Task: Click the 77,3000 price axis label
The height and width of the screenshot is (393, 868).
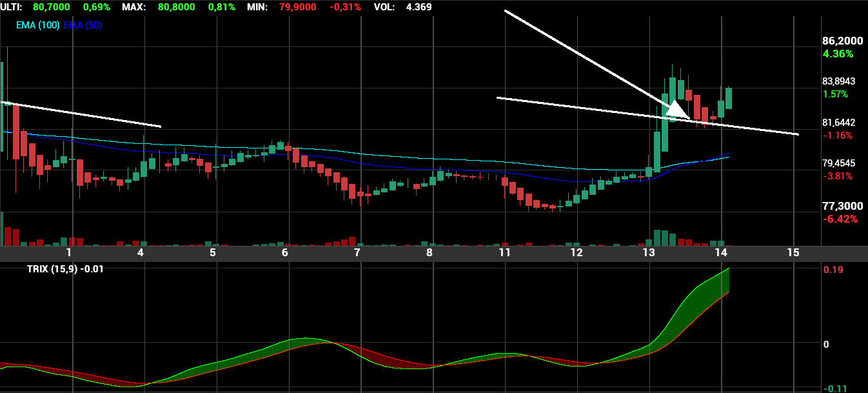Action: point(842,206)
